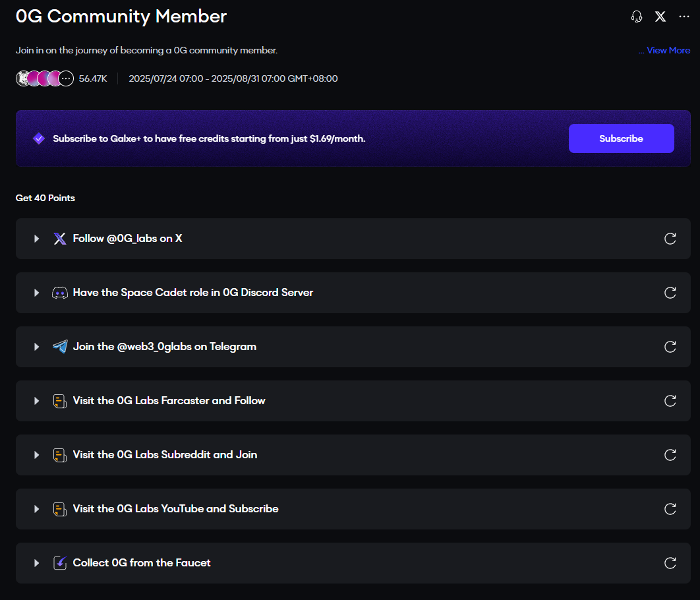Refresh the Subreddit join task status

pos(670,455)
